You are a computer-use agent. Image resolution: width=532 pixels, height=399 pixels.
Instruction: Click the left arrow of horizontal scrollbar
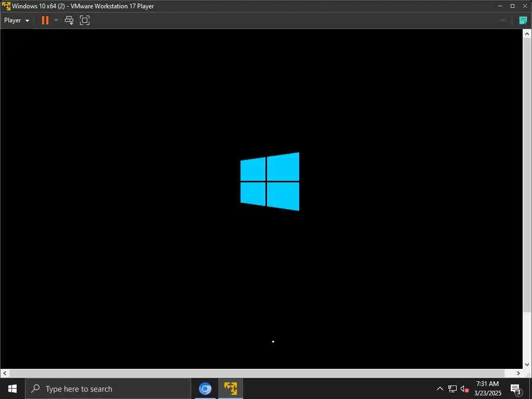pos(4,373)
